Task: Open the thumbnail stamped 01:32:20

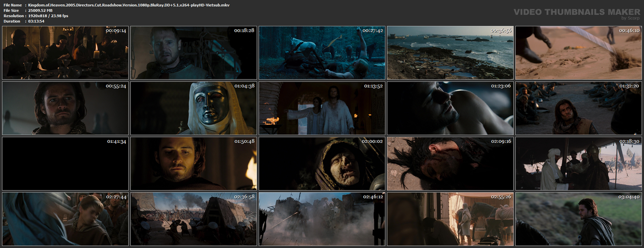Action: click(579, 108)
